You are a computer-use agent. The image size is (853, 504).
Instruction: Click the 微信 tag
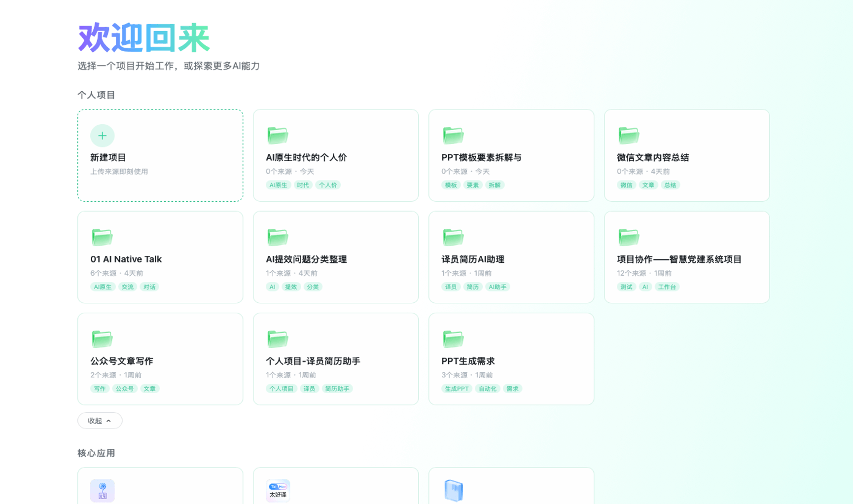[x=626, y=185]
